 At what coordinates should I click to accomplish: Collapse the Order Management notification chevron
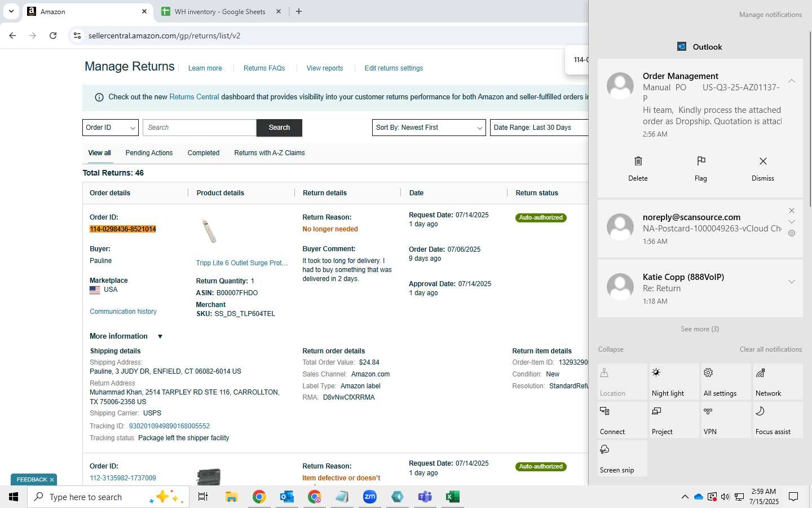click(x=792, y=81)
